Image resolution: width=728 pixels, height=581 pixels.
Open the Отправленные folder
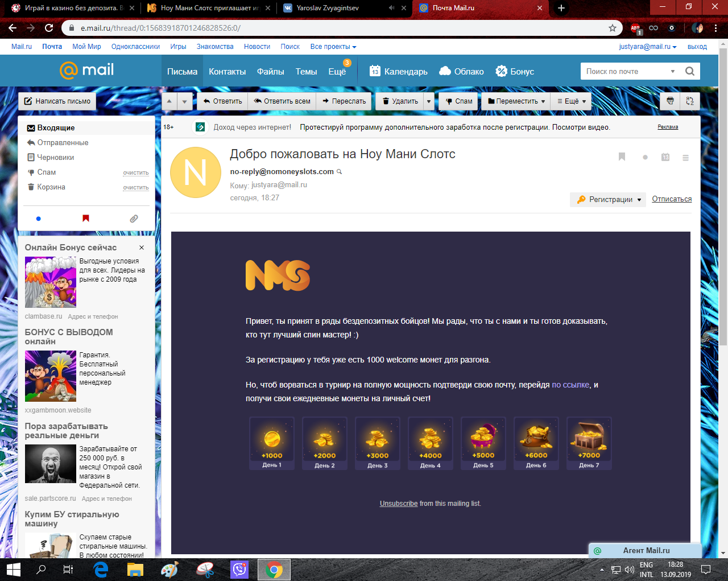click(x=63, y=143)
